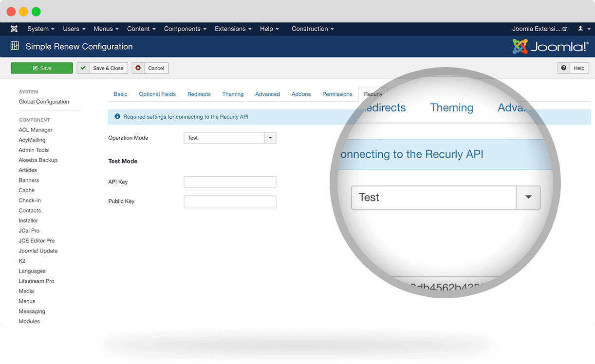Click the Joomla logo icon in top bar
595x364 pixels.
pyautogui.click(x=14, y=29)
